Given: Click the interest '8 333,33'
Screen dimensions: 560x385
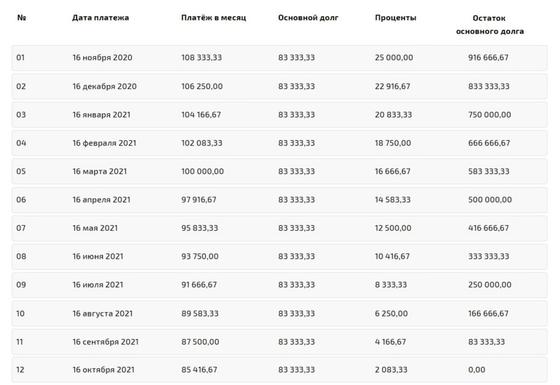Looking at the screenshot, I should click(391, 285).
